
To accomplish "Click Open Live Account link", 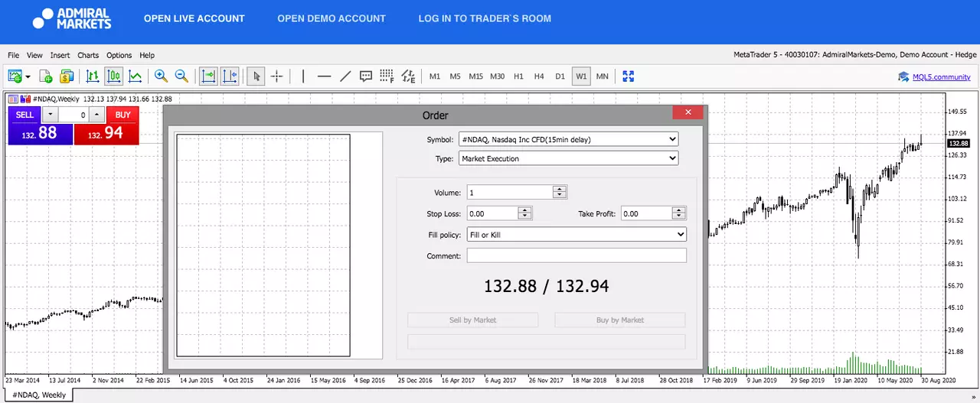I will pos(194,18).
